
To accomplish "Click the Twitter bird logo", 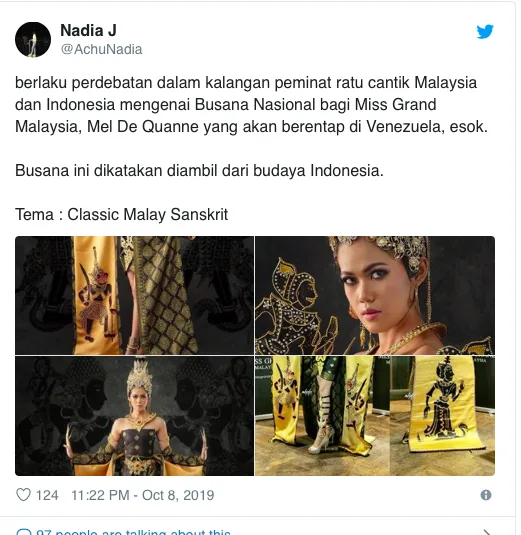I will coord(485,31).
